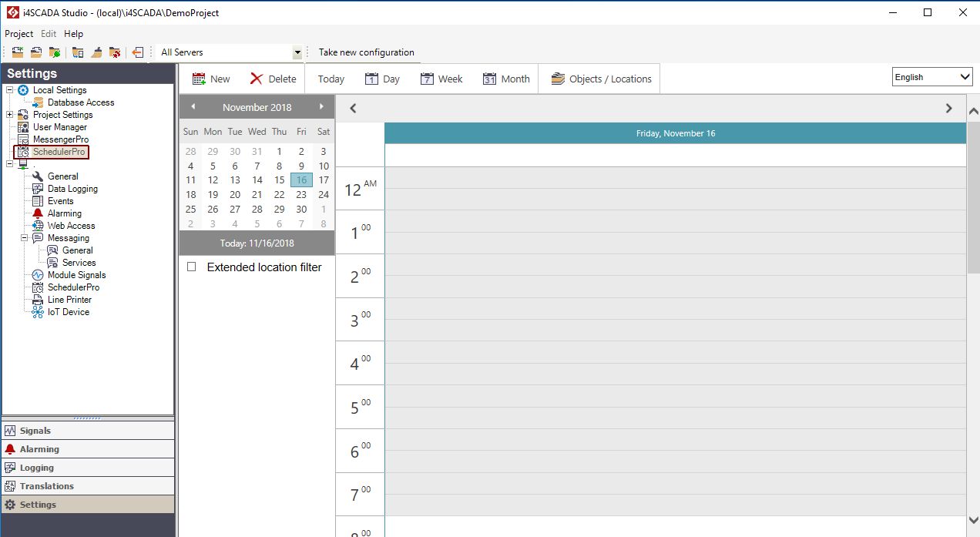Open the Help menu

[73, 34]
